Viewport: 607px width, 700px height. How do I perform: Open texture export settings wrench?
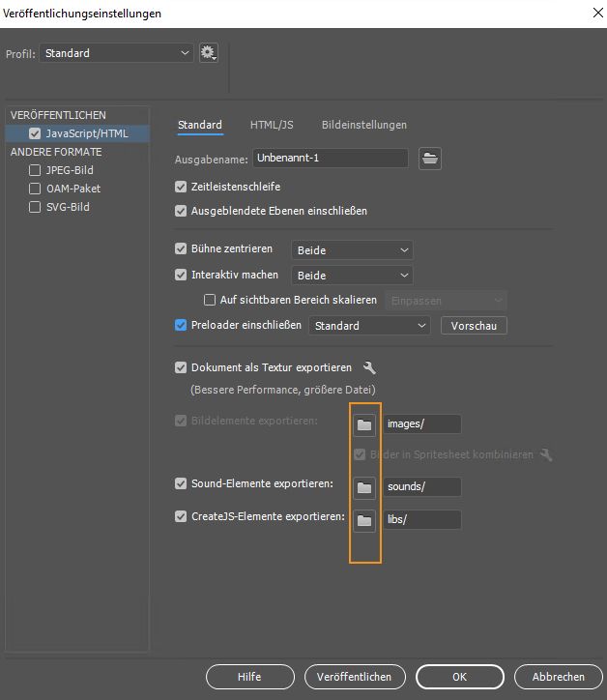(x=369, y=368)
